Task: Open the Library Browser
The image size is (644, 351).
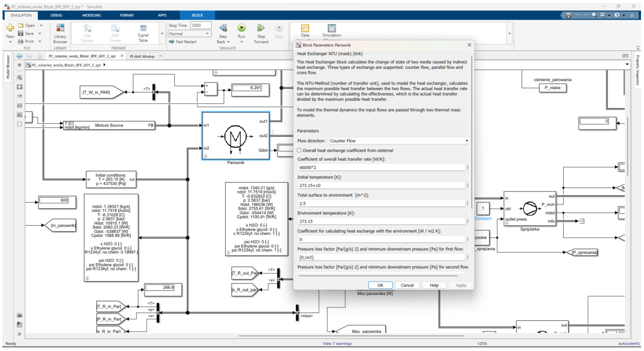Action: (x=60, y=33)
